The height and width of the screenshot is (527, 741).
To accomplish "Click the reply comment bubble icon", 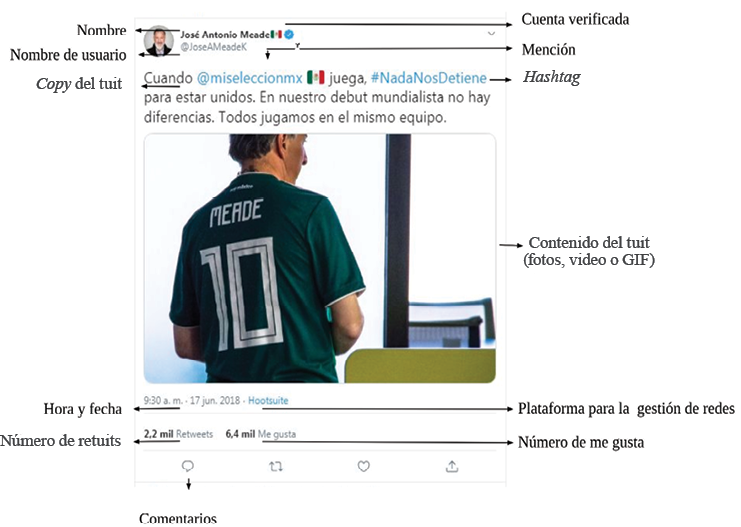I will [x=188, y=467].
